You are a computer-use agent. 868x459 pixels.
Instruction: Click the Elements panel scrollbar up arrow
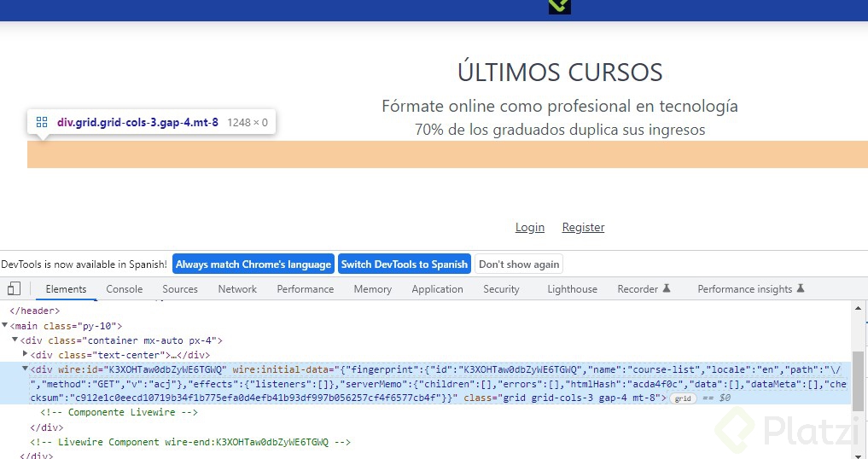click(x=858, y=308)
